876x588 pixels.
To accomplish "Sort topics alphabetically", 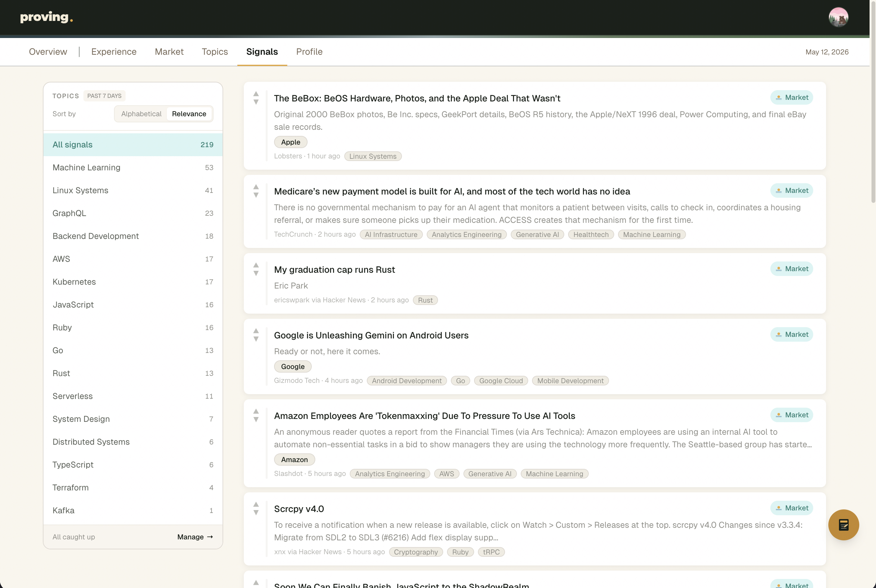I will 141,114.
